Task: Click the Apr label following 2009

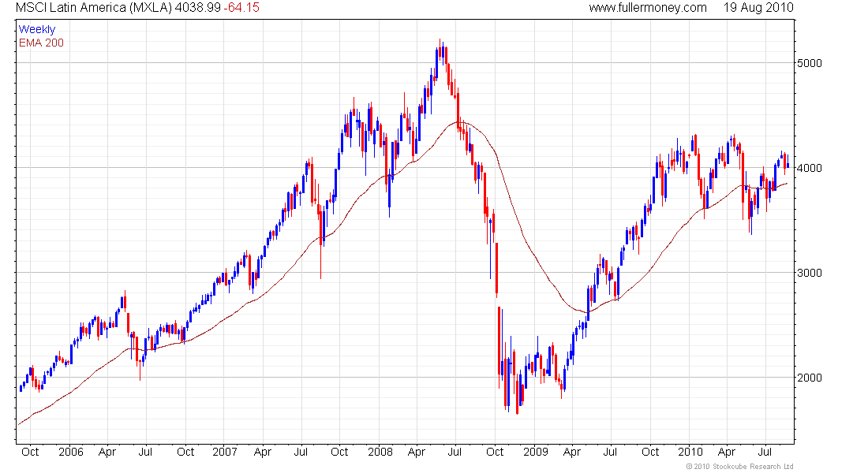Action: pyautogui.click(x=572, y=452)
